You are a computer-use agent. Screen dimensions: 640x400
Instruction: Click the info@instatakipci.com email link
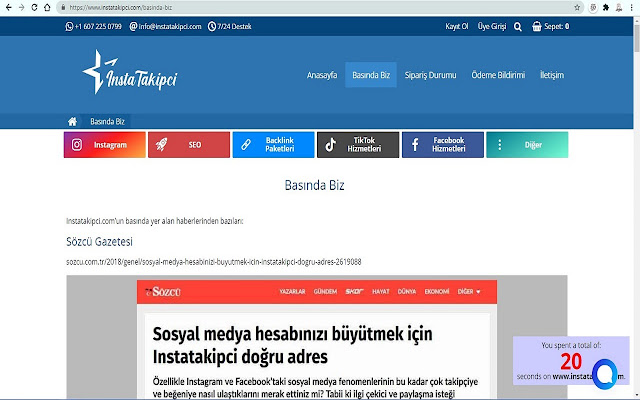(165, 27)
